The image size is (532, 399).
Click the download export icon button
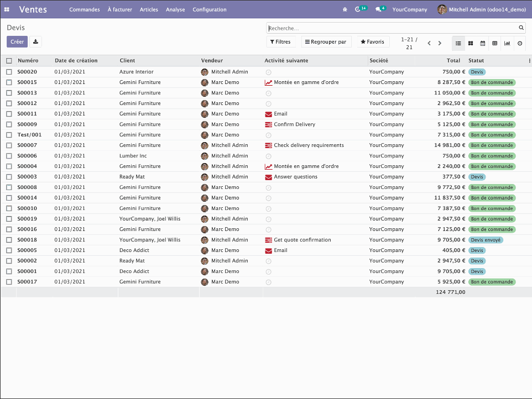point(35,41)
